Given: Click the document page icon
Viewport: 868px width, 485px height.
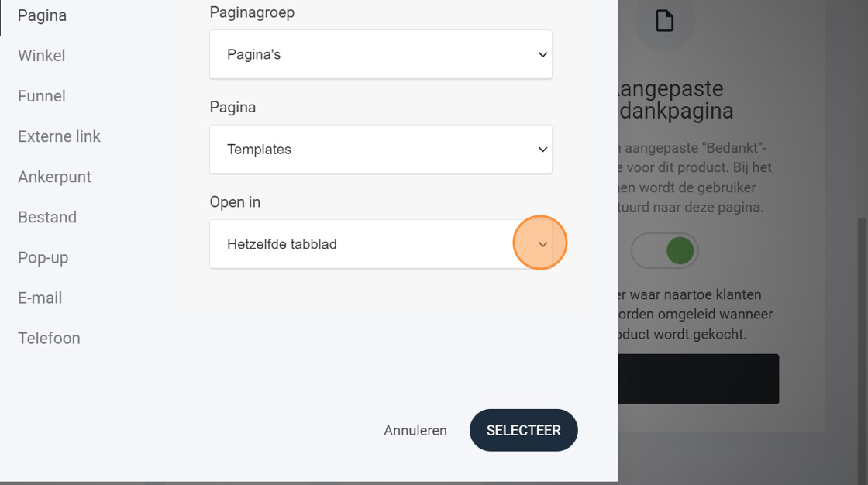Looking at the screenshot, I should pos(664,21).
